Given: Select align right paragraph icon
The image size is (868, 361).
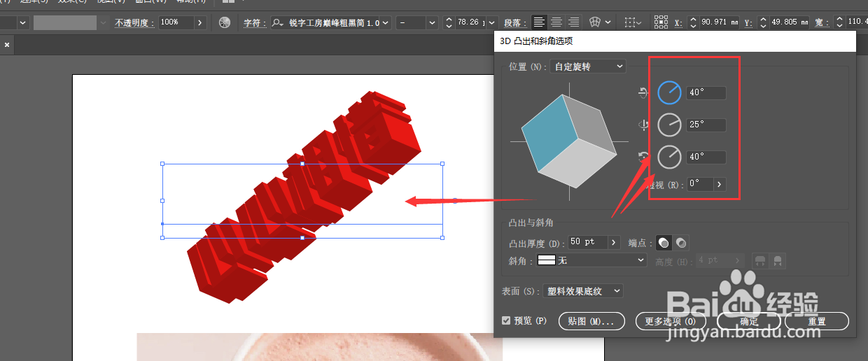Looking at the screenshot, I should (x=573, y=22).
